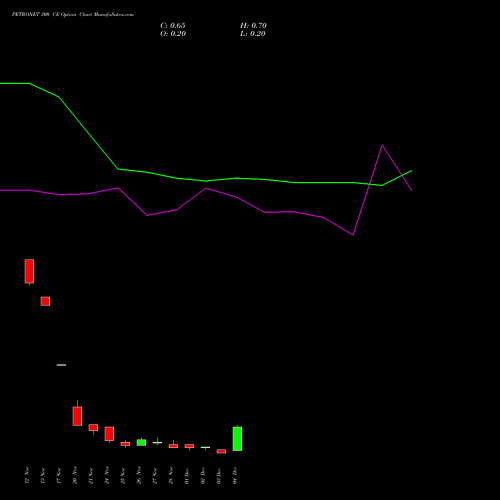Select the 01 Dec date label
500x500 pixels.
point(187,475)
